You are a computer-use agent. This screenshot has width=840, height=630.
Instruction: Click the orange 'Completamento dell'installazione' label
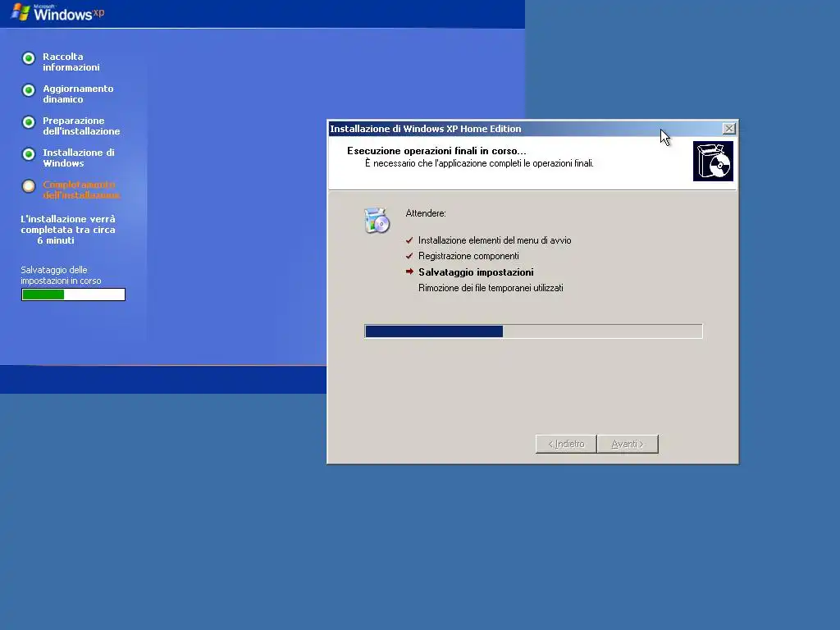(81, 189)
